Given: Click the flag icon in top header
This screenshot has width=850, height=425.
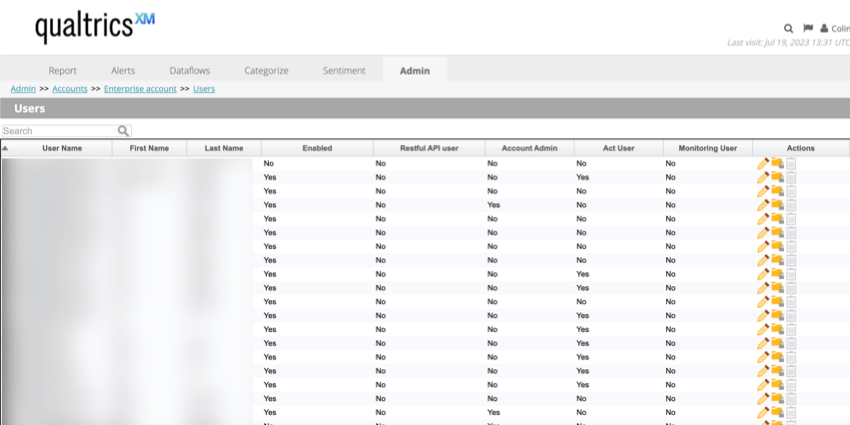Looking at the screenshot, I should 807,29.
